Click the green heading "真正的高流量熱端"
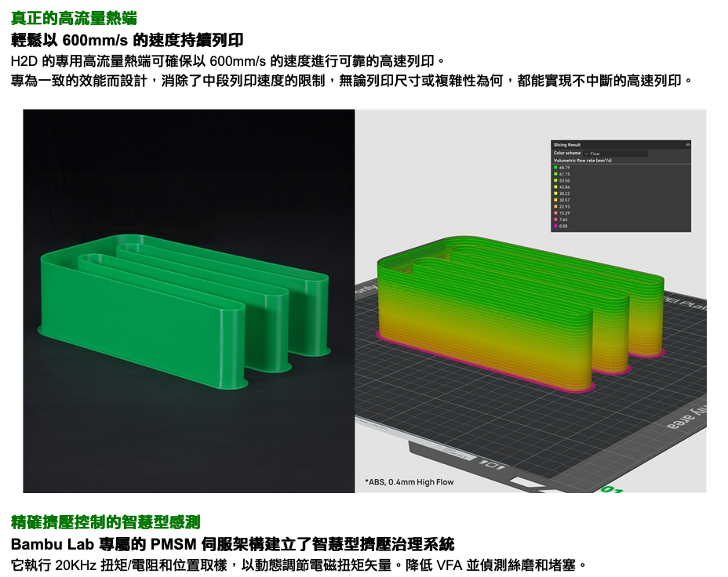The image size is (728, 577). [x=75, y=19]
